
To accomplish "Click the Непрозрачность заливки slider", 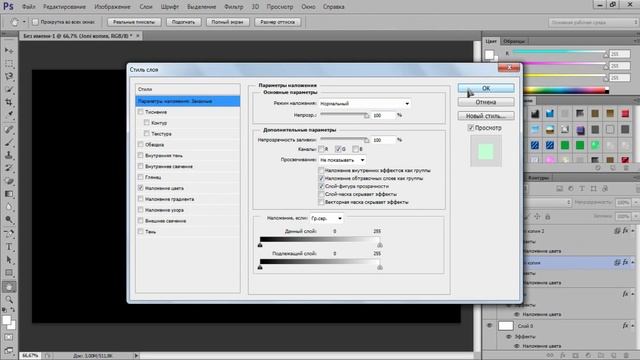I will point(344,140).
